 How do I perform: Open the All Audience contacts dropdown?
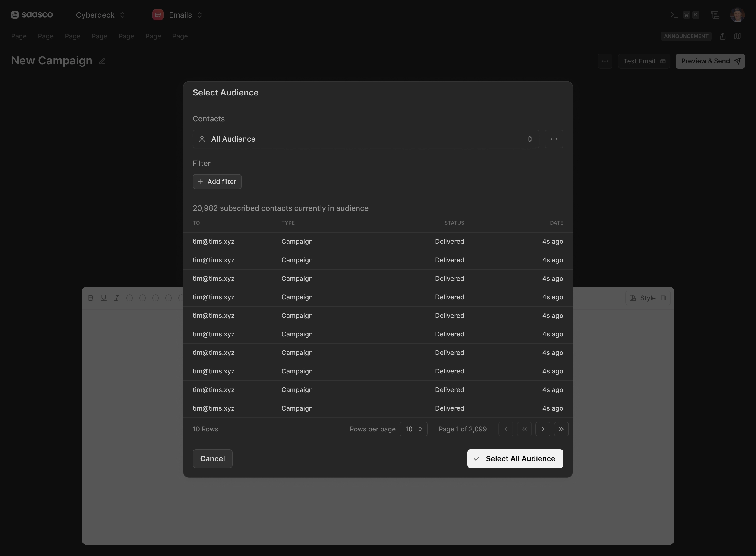coord(366,139)
